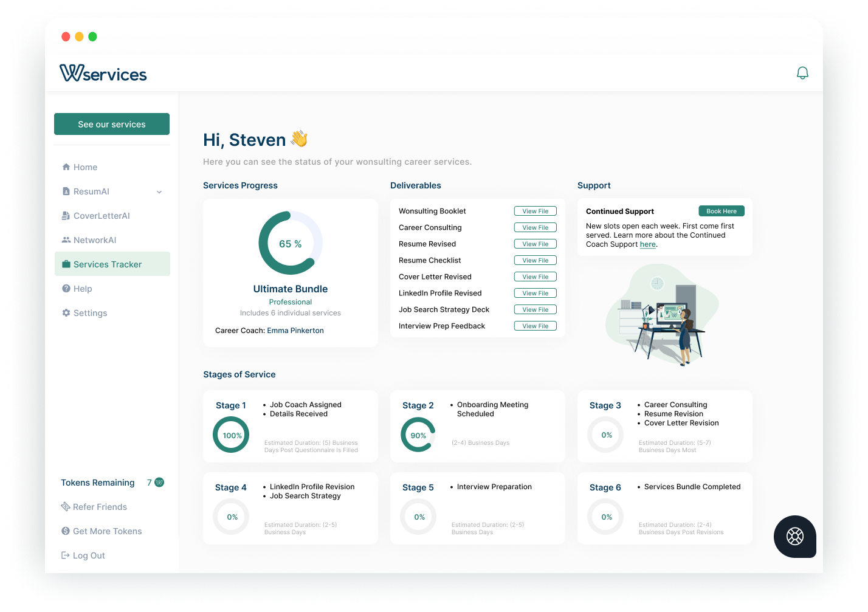
Task: Click Career Coach Emma Pinkerton's name
Action: click(x=295, y=330)
